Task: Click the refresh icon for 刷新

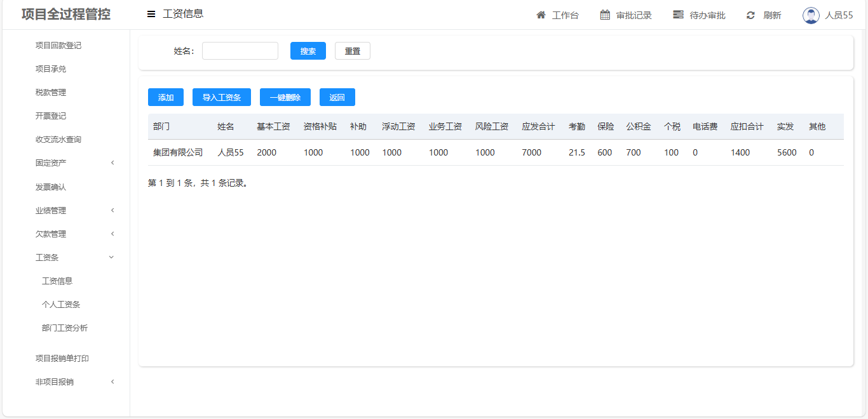Action: [750, 15]
